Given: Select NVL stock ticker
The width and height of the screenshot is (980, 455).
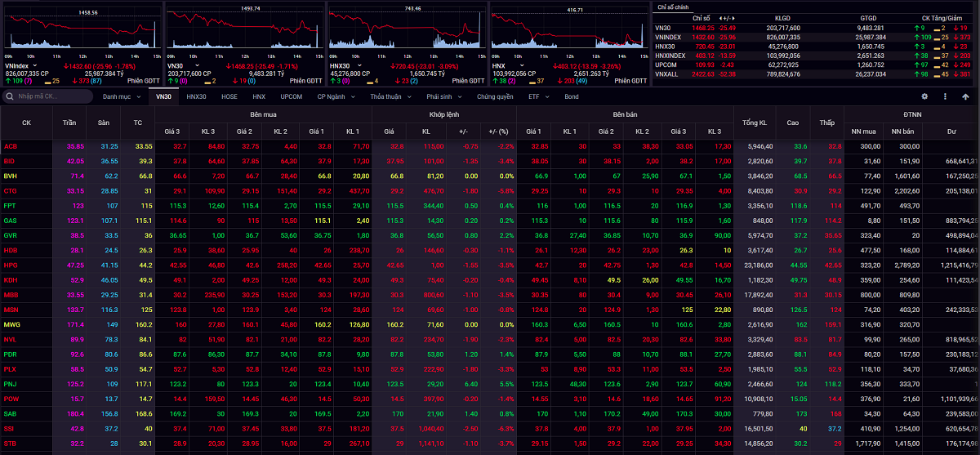Looking at the screenshot, I should click(11, 338).
